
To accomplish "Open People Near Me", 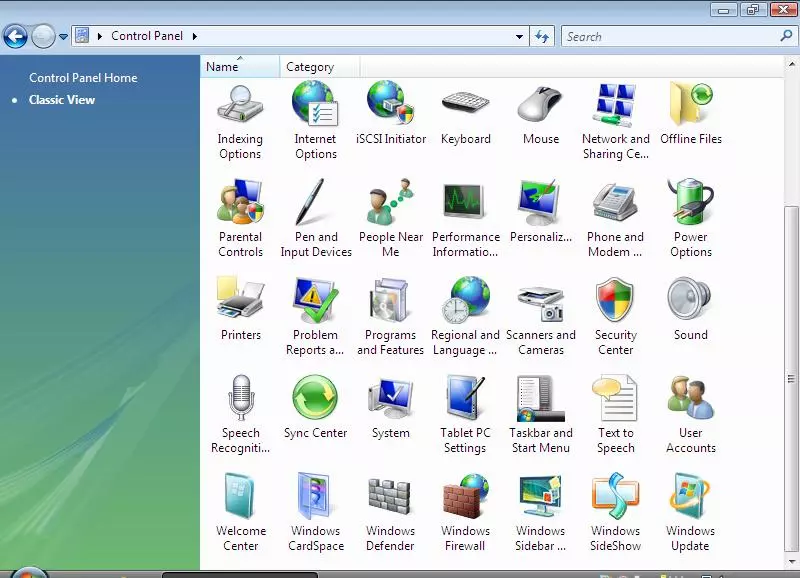I will point(390,219).
